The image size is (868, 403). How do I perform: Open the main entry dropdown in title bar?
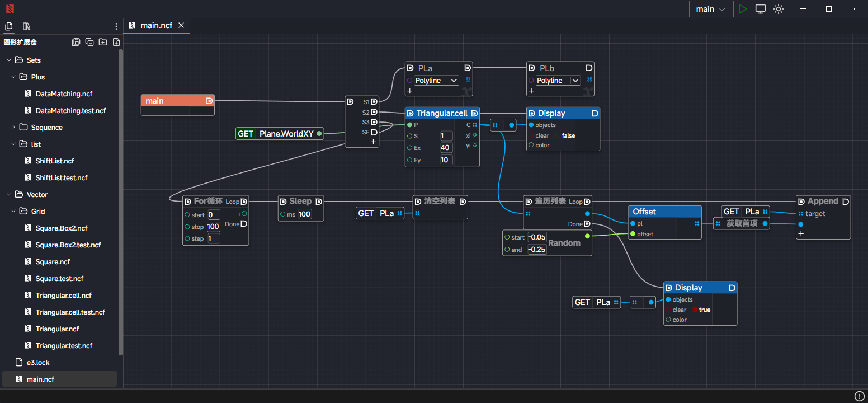point(710,9)
